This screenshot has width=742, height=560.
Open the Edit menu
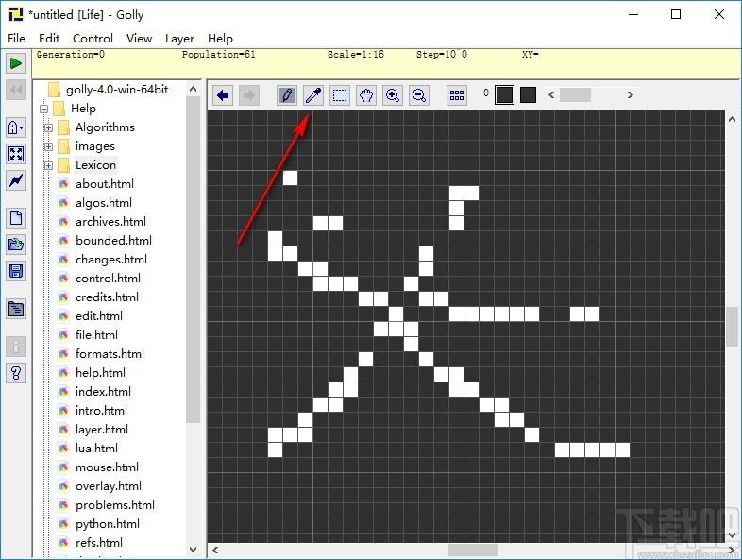point(49,39)
